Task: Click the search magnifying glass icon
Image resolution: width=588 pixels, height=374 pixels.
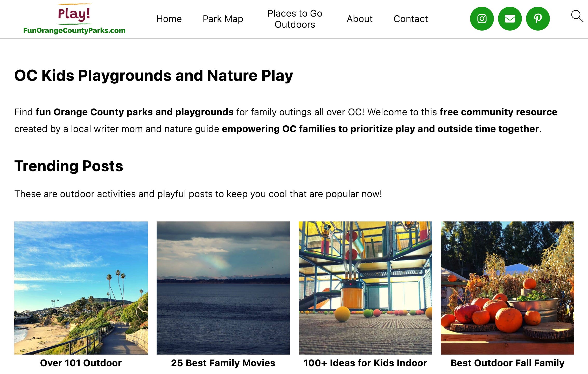Action: [x=577, y=16]
